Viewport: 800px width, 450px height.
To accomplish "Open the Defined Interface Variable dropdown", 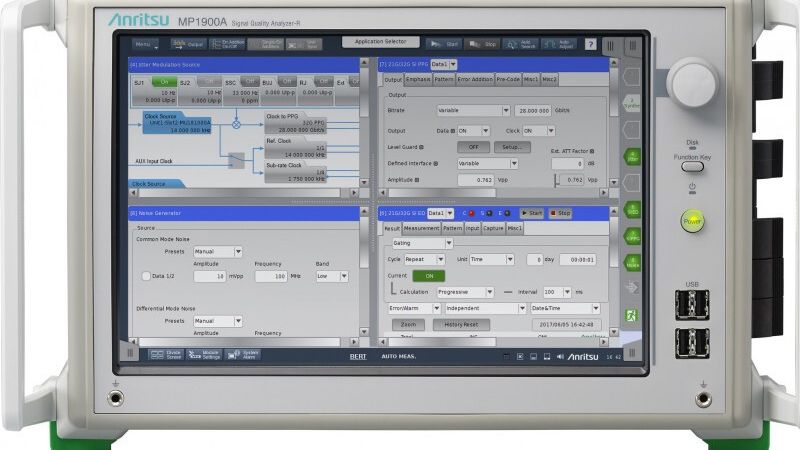I will click(x=488, y=163).
